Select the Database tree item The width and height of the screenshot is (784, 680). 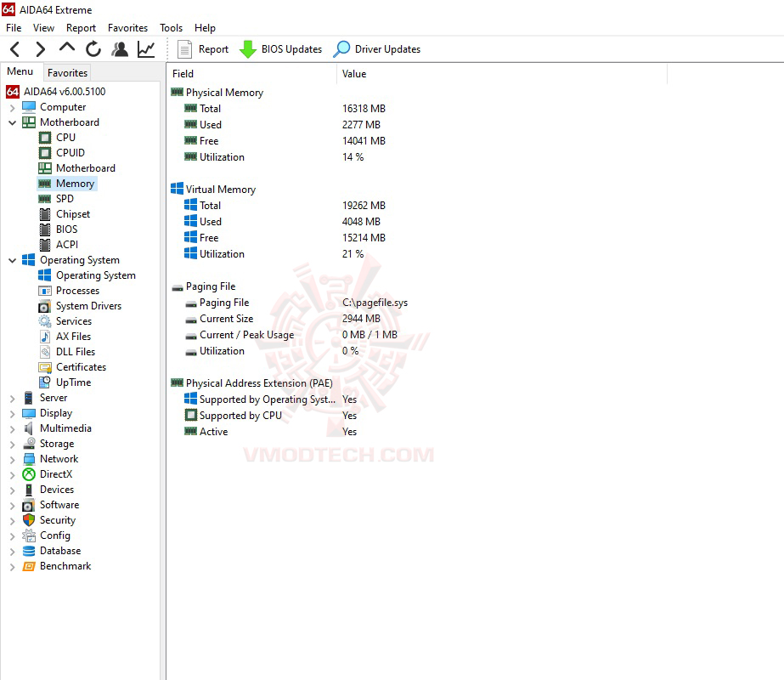click(x=60, y=551)
